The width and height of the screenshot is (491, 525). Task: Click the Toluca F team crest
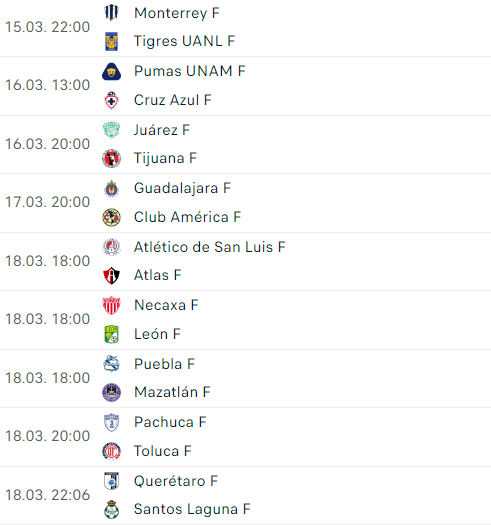(x=111, y=451)
